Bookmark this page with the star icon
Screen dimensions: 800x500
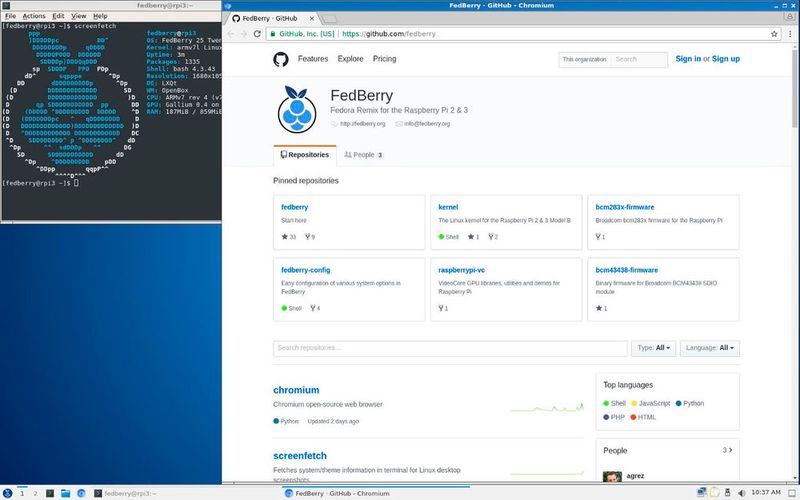pyautogui.click(x=774, y=34)
